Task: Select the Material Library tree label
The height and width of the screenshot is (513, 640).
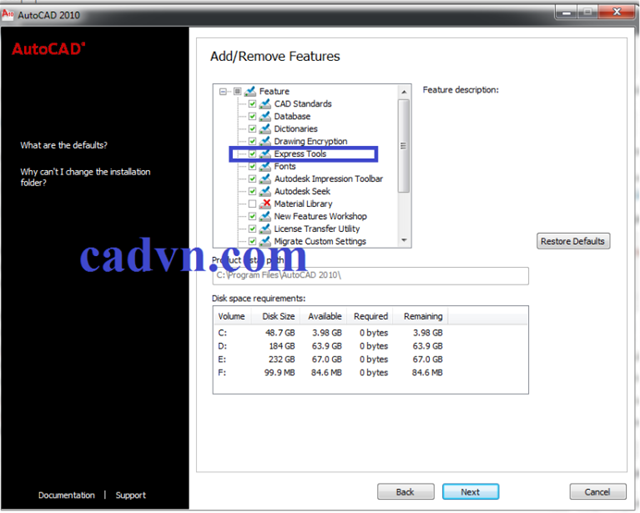Action: (303, 204)
